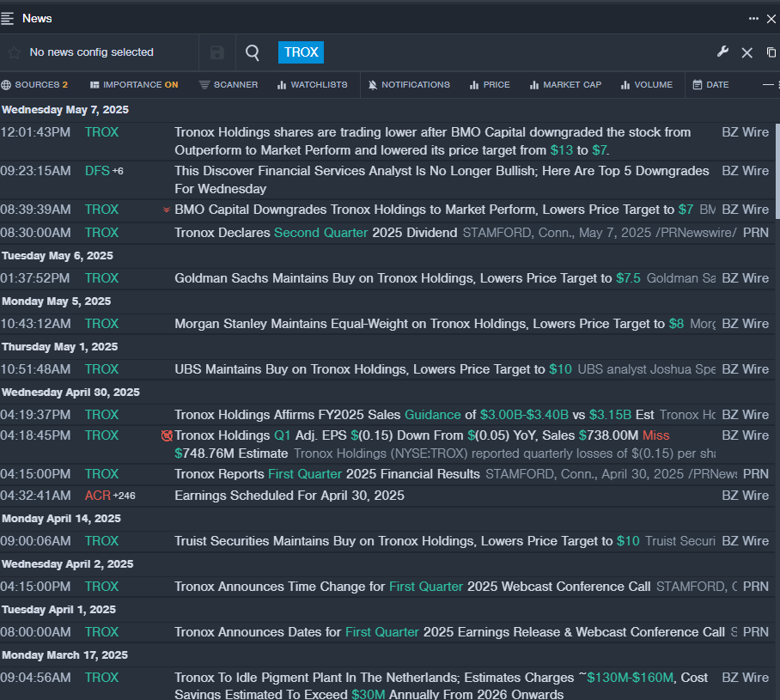Duplicate the window with copy icon
This screenshot has height=700, width=780.
771,52
